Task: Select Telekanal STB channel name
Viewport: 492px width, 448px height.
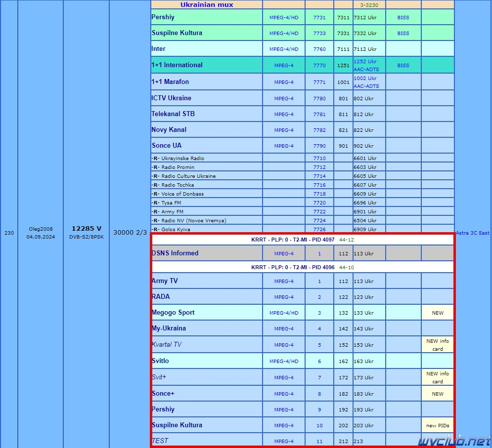Action: pyautogui.click(x=173, y=114)
